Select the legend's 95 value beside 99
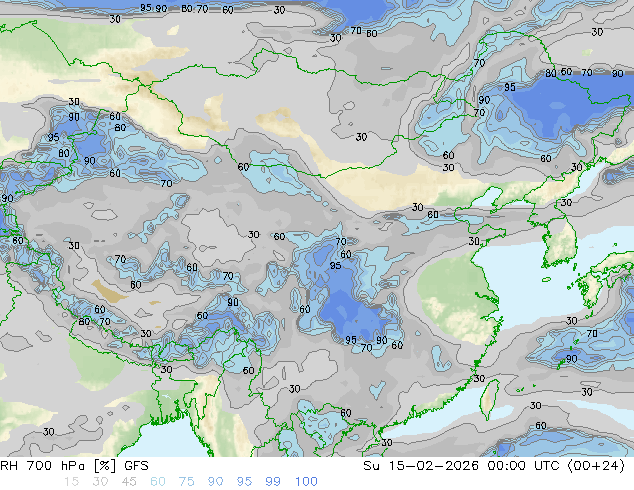Image resolution: width=634 pixels, height=490 pixels. [244, 482]
